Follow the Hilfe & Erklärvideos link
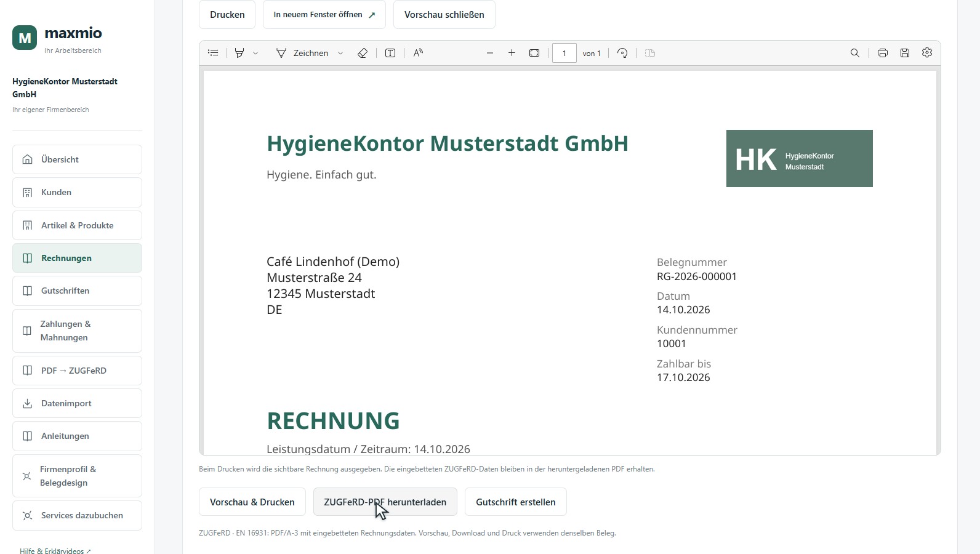The height and width of the screenshot is (554, 980). (x=55, y=551)
